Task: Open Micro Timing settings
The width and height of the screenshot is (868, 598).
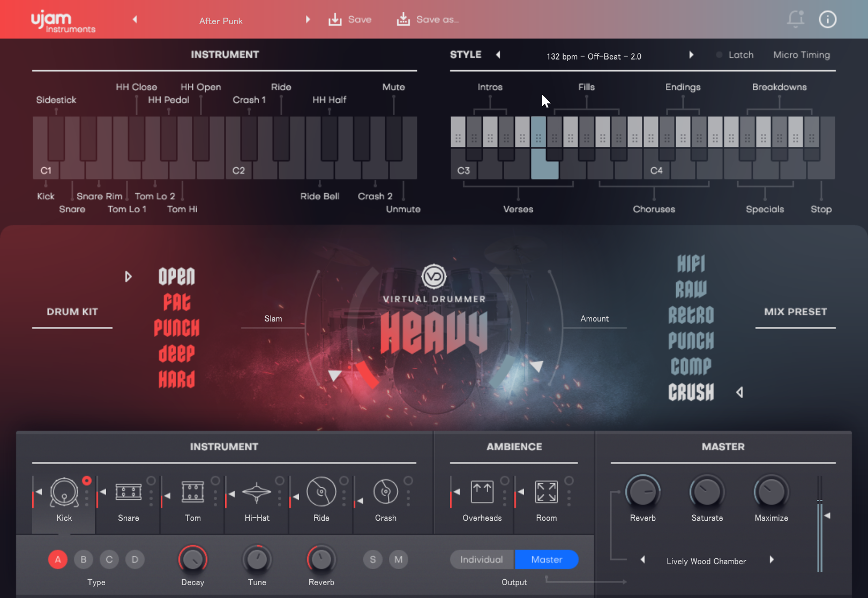Action: [802, 55]
